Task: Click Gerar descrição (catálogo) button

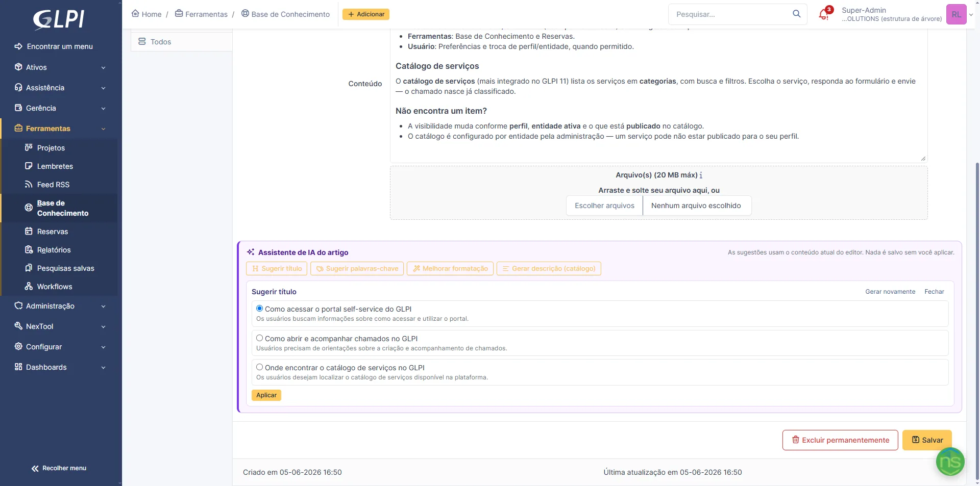Action: pos(549,269)
